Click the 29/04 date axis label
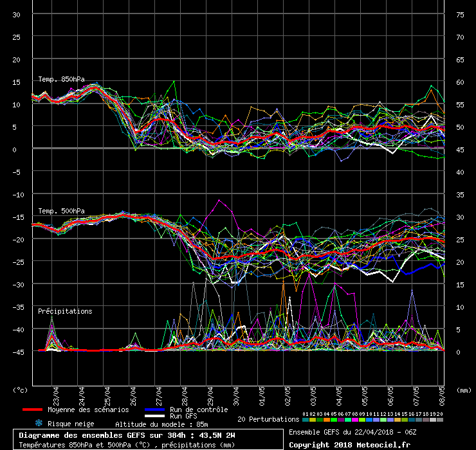The image size is (476, 450). (210, 396)
